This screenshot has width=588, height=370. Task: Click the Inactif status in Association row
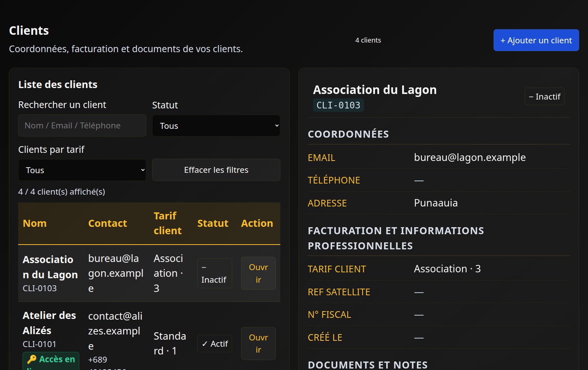click(x=214, y=273)
